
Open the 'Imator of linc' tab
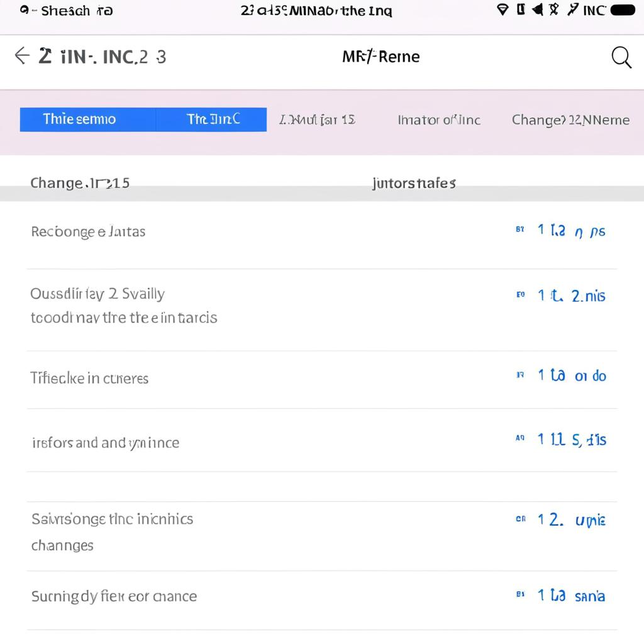coord(438,119)
